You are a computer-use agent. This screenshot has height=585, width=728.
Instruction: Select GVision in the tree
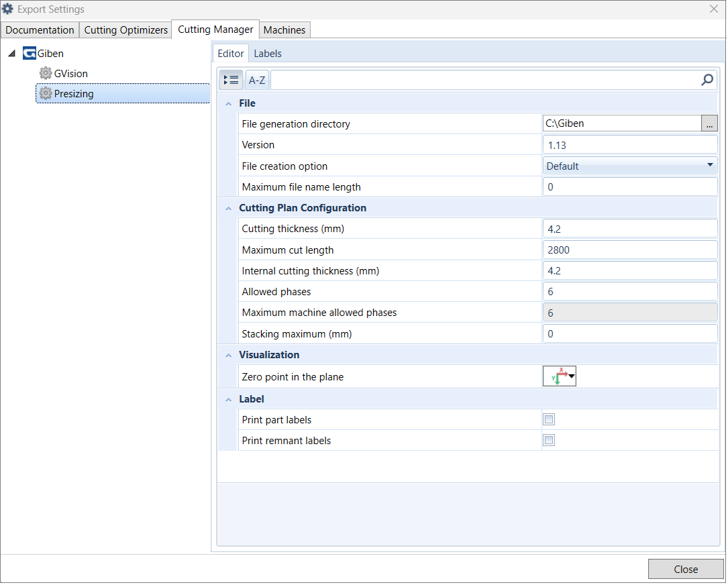70,73
